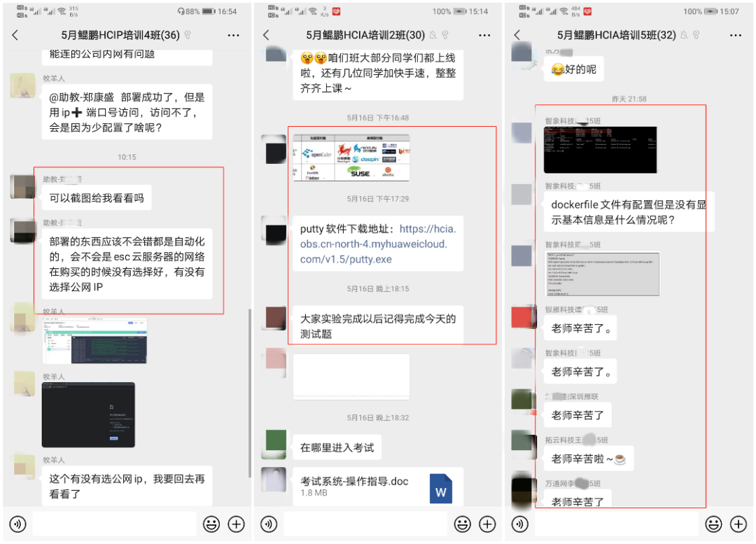Open dark screenshot sent by 牧羊人
Viewport: 756px width, 544px height.
coord(88,415)
